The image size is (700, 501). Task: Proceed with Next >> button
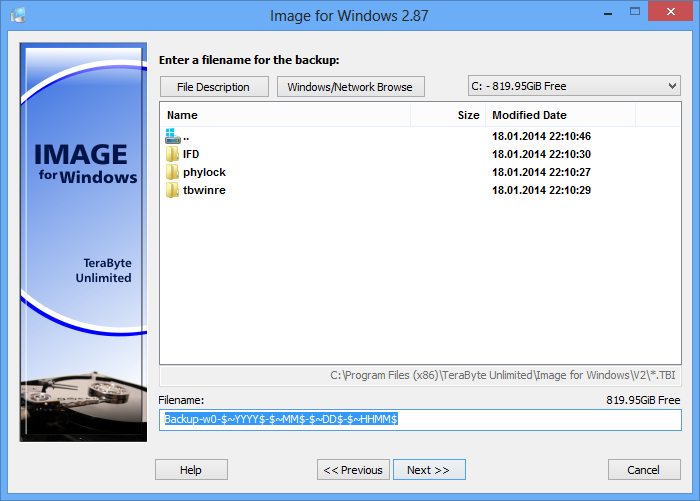[x=429, y=470]
